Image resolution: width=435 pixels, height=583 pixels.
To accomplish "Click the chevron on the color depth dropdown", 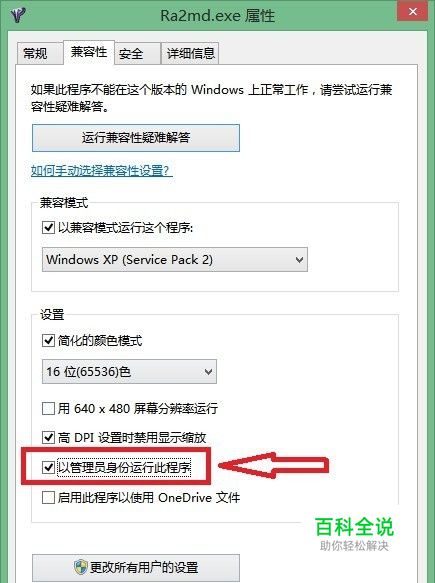I will pos(209,371).
